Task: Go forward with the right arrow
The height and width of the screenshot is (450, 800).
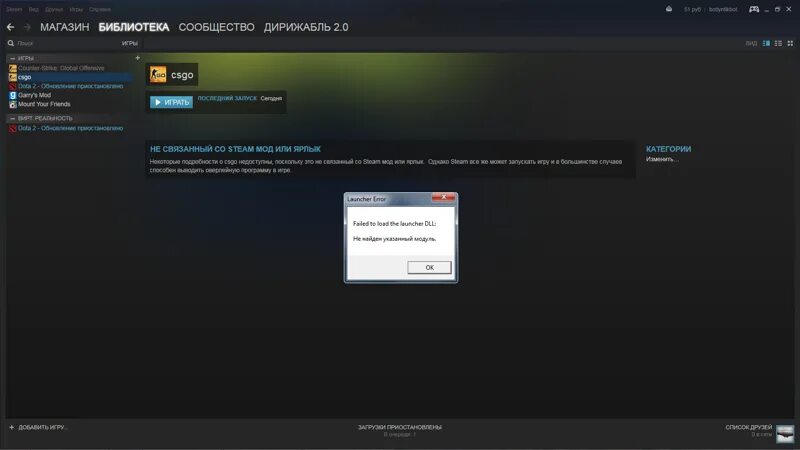Action: coord(27,27)
